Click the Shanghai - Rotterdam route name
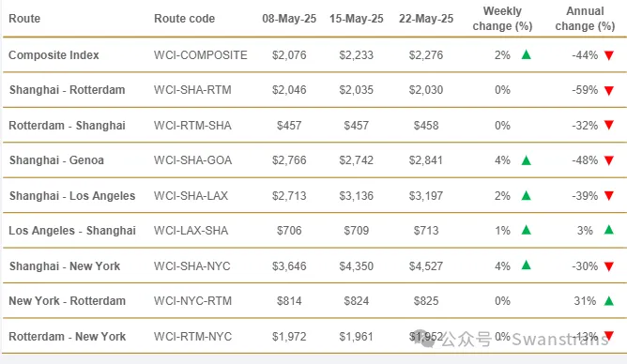Image resolution: width=627 pixels, height=364 pixels. point(68,90)
